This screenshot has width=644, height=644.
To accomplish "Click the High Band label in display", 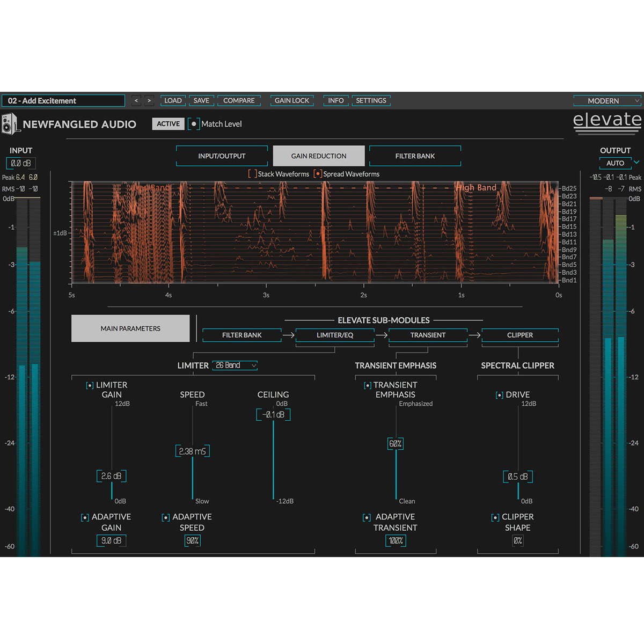I will 476,187.
